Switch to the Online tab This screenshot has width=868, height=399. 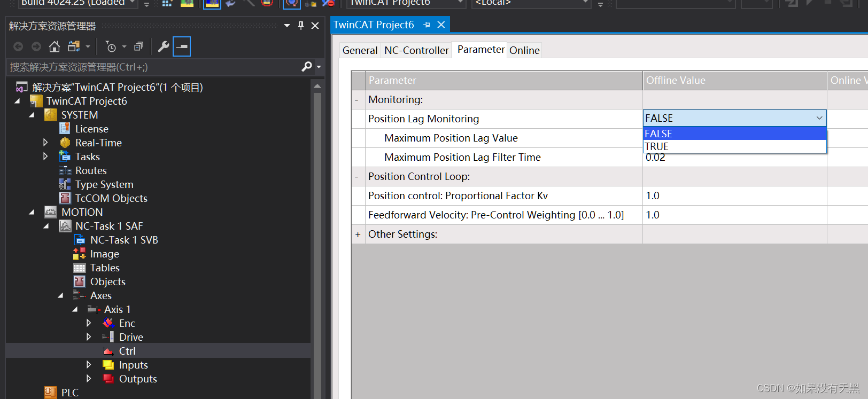tap(524, 50)
